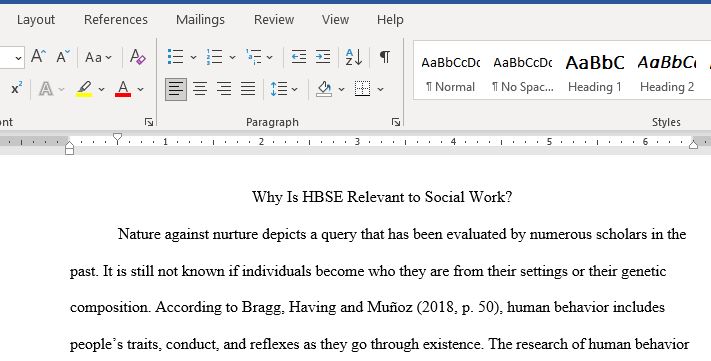
Task: Open the References tab
Action: tap(116, 20)
